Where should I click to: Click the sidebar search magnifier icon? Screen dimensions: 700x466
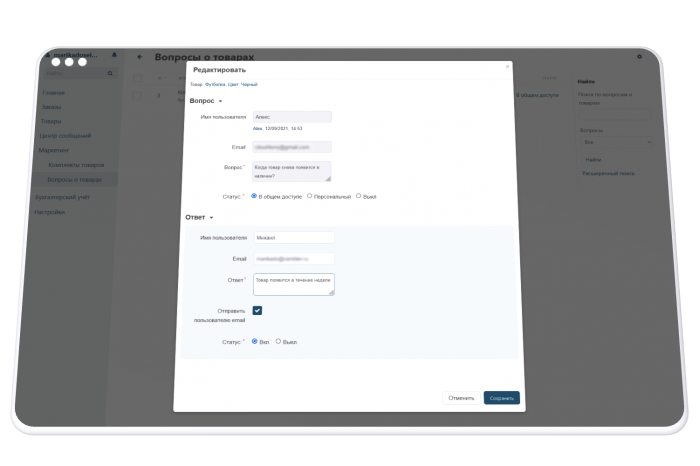(x=110, y=73)
